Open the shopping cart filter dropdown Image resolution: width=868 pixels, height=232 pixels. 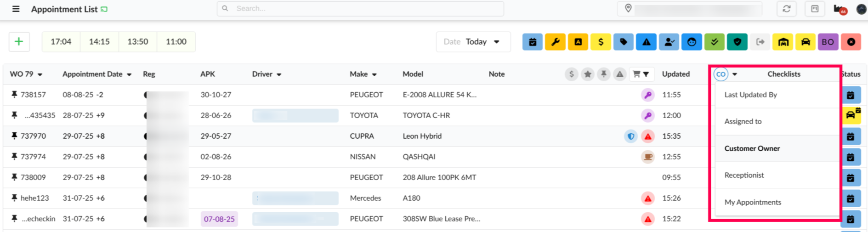point(641,74)
